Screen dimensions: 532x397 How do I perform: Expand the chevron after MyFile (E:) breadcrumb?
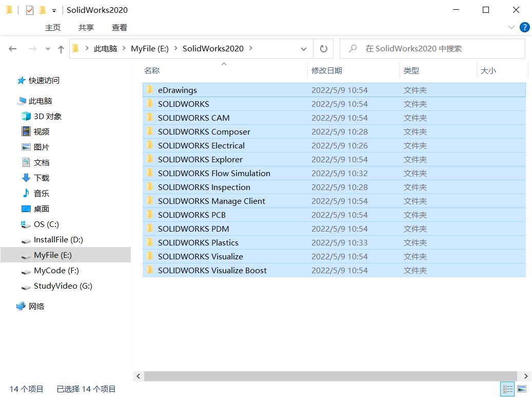[176, 48]
